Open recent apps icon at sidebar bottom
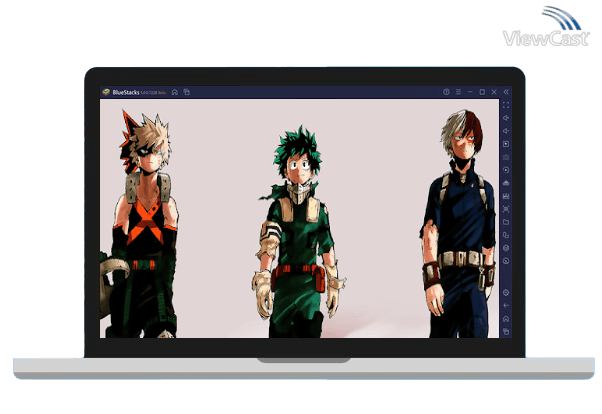The width and height of the screenshot is (602, 414). [506, 331]
